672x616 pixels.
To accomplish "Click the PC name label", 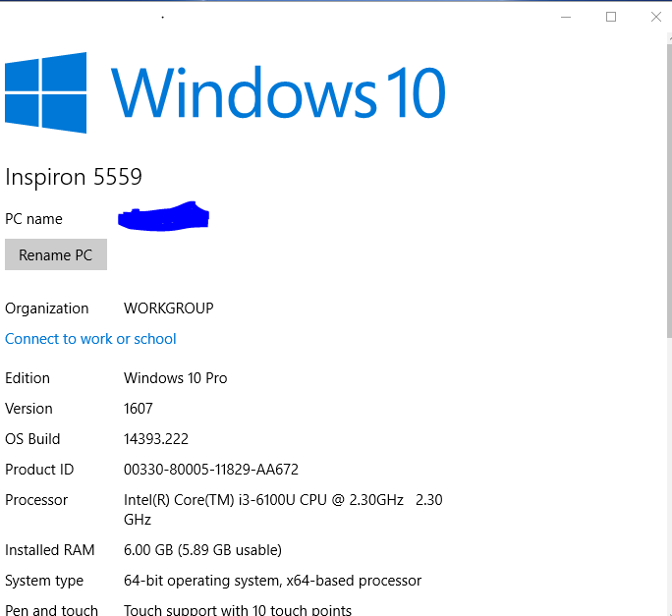I will (33, 219).
